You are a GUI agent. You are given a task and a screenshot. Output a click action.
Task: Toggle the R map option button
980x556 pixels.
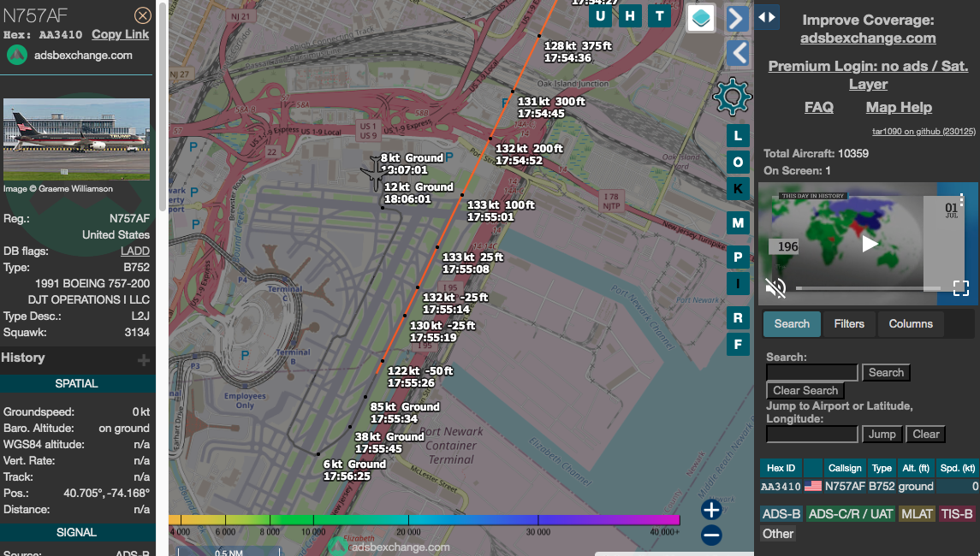point(738,318)
